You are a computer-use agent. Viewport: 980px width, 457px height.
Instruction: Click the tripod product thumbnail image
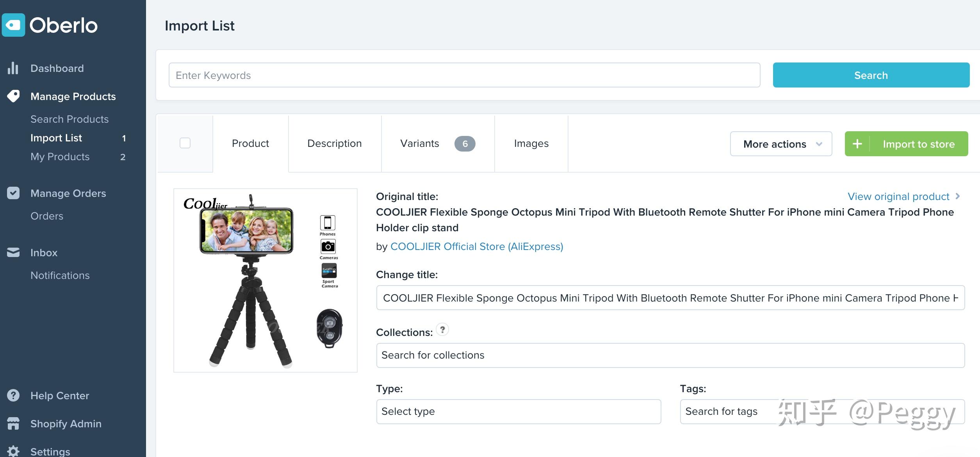pyautogui.click(x=265, y=280)
